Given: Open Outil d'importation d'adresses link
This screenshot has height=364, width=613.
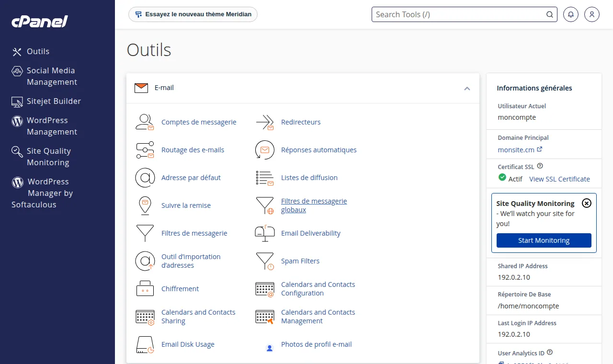Looking at the screenshot, I should click(x=191, y=261).
